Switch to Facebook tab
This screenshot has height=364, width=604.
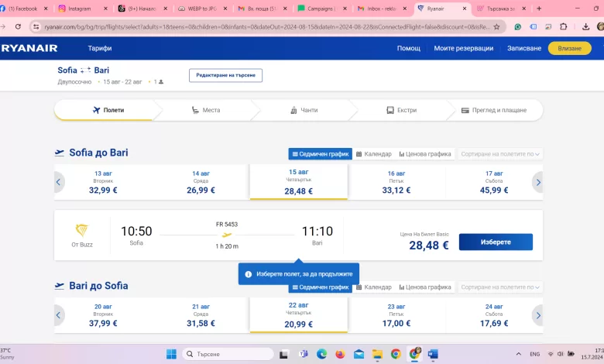[x=23, y=9]
